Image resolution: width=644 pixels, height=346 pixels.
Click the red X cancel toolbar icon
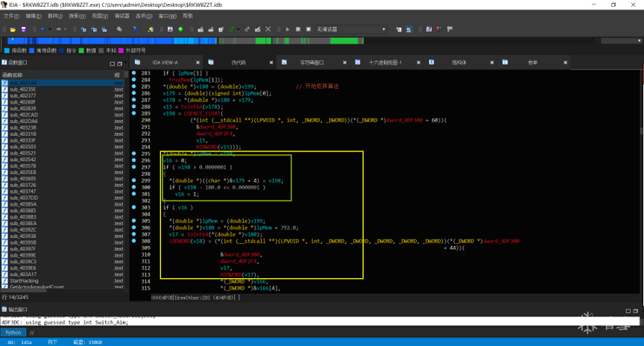point(268,30)
